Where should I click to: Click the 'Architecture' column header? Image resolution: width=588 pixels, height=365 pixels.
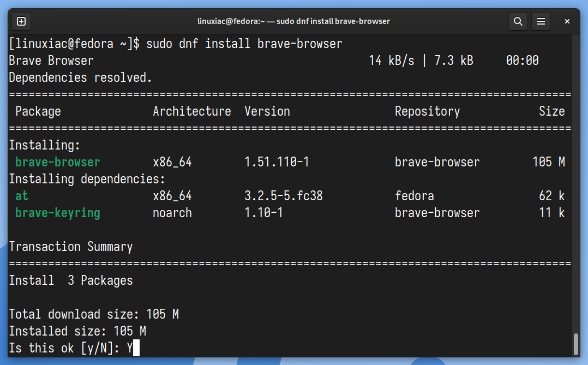pyautogui.click(x=192, y=111)
